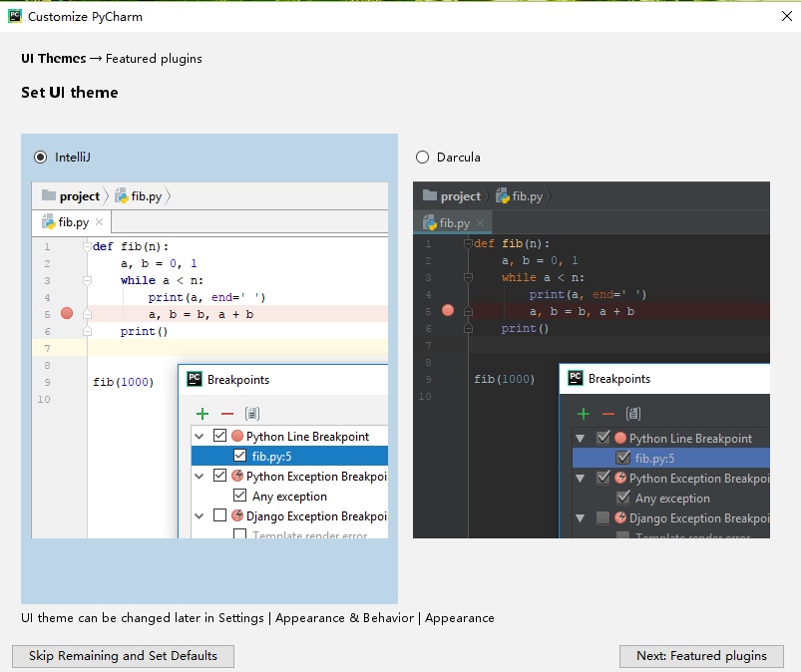Click the group breakpoints icon in Darcula preview
801x672 pixels.
(633, 413)
